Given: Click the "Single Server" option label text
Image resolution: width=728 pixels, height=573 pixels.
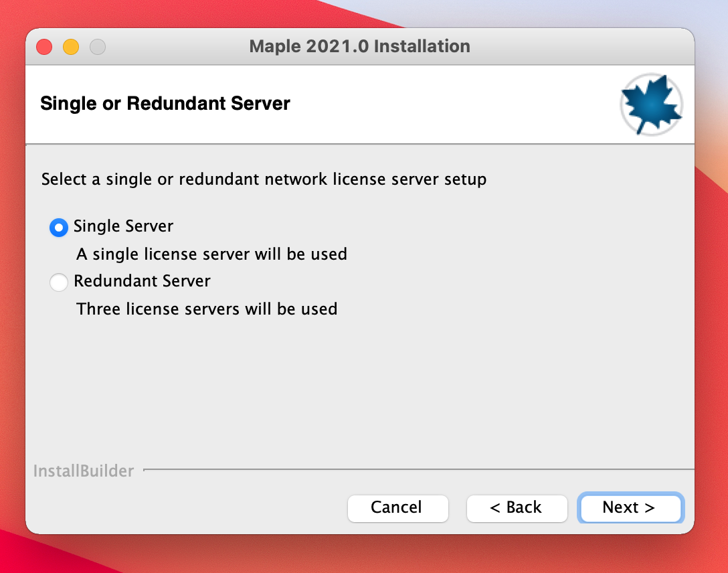Looking at the screenshot, I should coord(124,226).
